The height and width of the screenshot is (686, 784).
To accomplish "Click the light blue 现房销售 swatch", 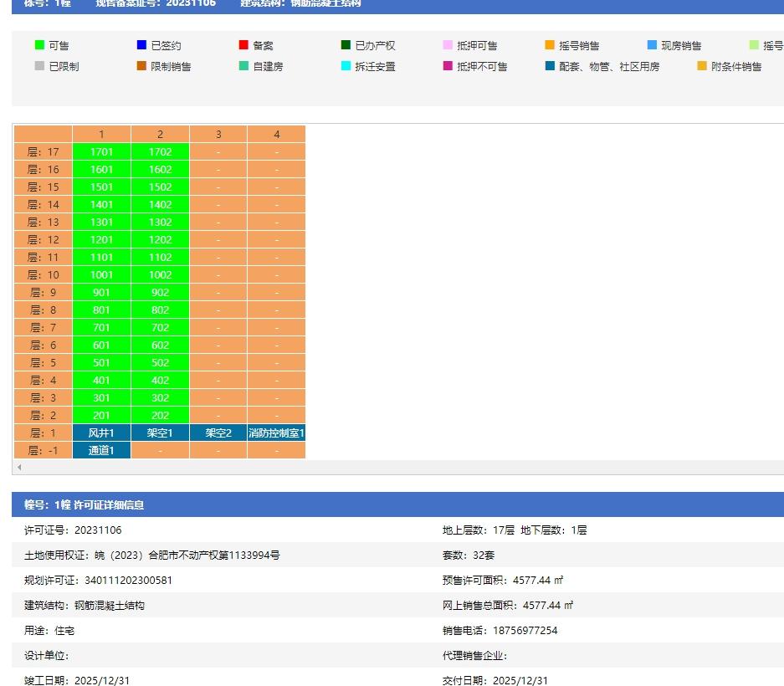I will pyautogui.click(x=652, y=45).
